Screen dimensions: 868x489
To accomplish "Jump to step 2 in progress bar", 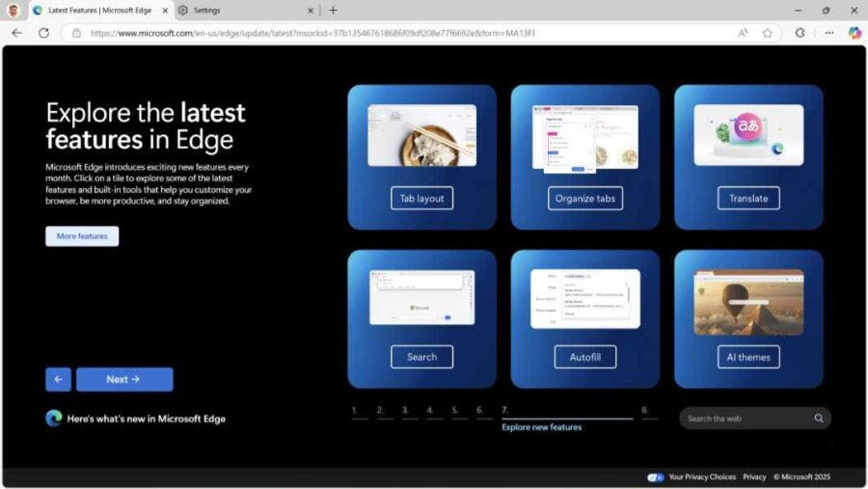I will coord(385,412).
